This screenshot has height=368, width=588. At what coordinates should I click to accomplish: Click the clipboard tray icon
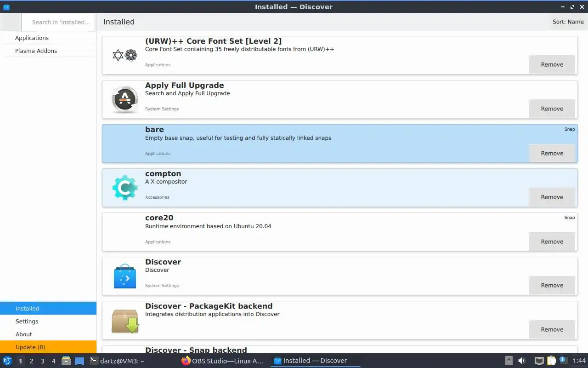coord(551,361)
